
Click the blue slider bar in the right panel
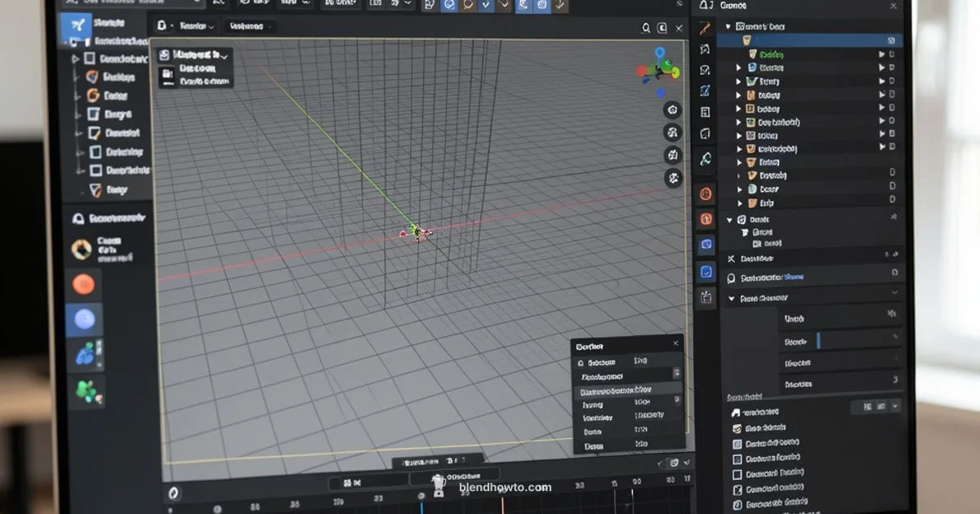coord(819,341)
